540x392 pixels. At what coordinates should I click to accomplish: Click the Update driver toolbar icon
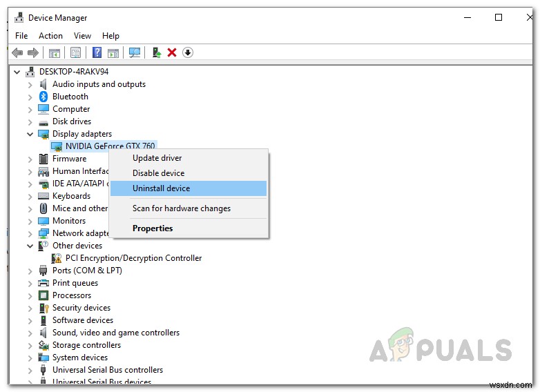[x=157, y=52]
